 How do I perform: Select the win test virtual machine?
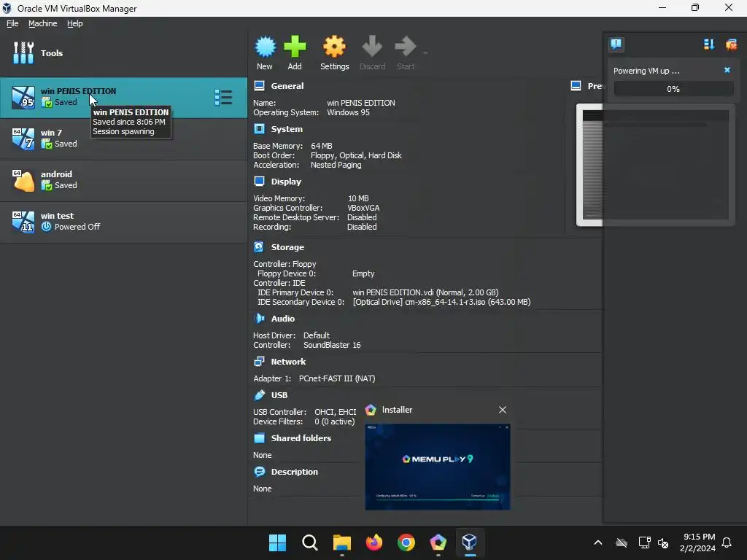coord(124,222)
